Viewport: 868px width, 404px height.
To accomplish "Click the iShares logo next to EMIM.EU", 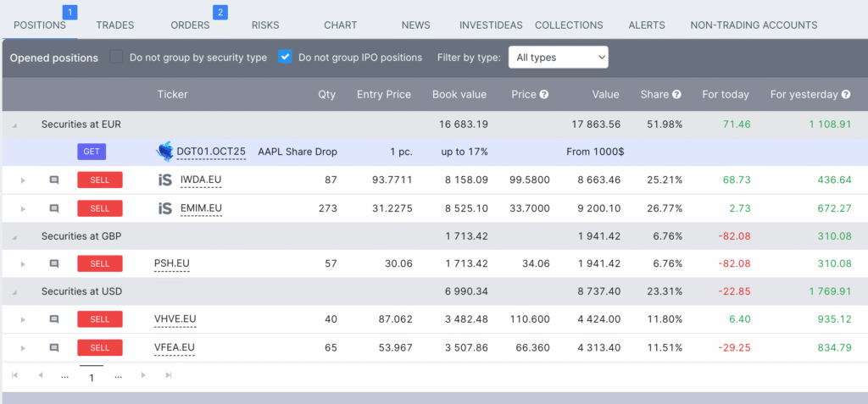I will pos(165,208).
